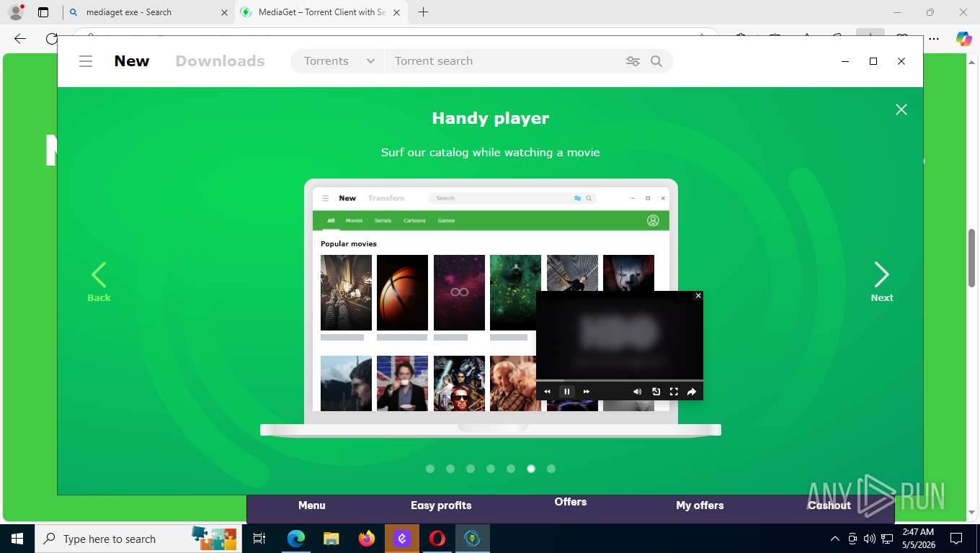Click the preview player's progress bar
The width and height of the screenshot is (980, 553).
click(x=620, y=380)
